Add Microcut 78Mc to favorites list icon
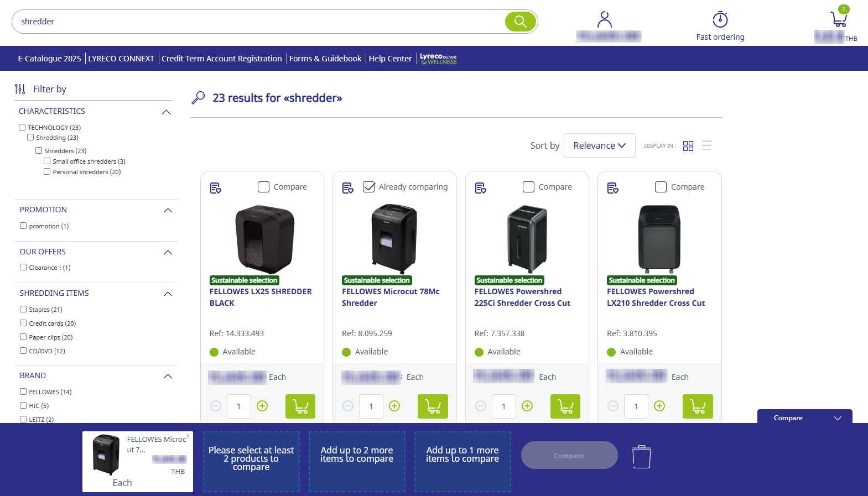 (x=348, y=188)
